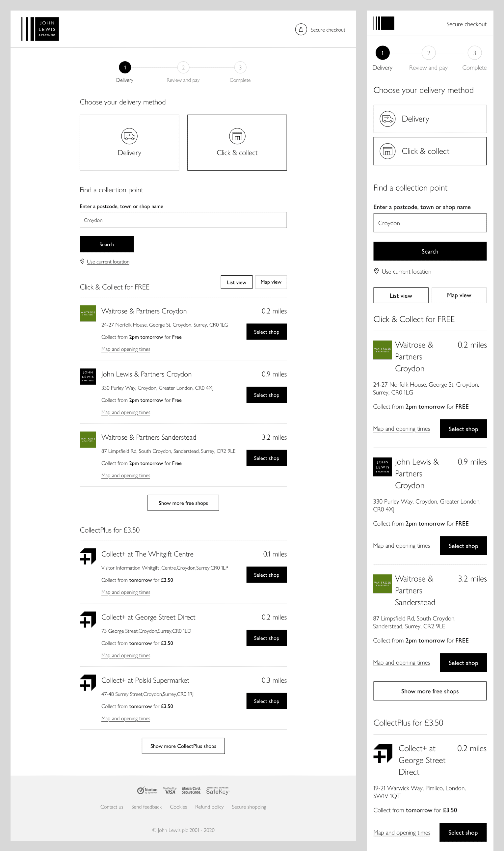This screenshot has width=504, height=851.
Task: Click the John Lewis Croydon shop logo in mobile list
Action: [383, 467]
